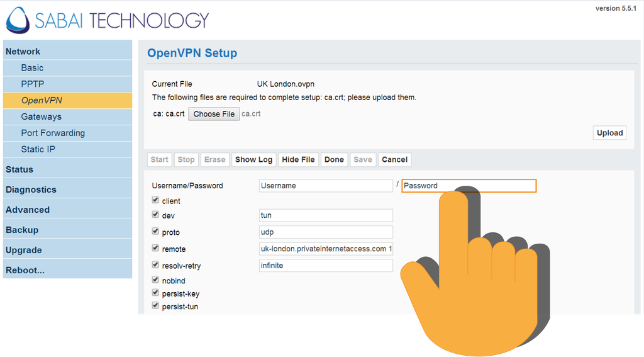The width and height of the screenshot is (644, 357).
Task: Go to the Gateways page
Action: 67,117
